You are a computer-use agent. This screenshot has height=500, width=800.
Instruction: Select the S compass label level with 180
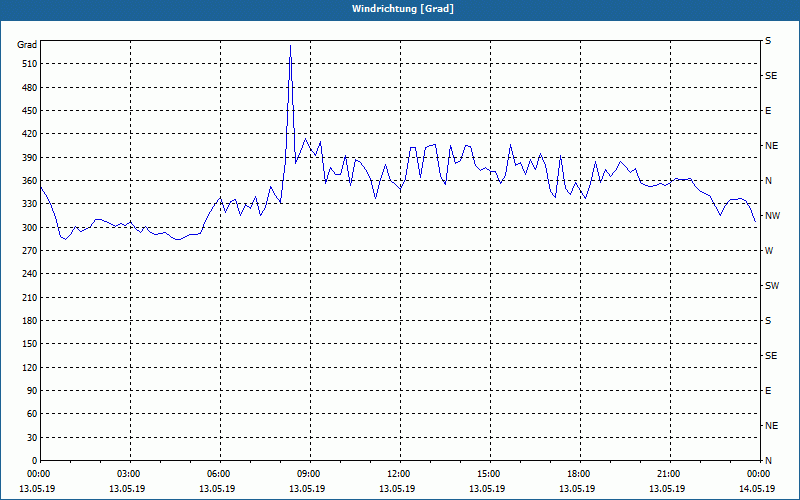(x=768, y=321)
